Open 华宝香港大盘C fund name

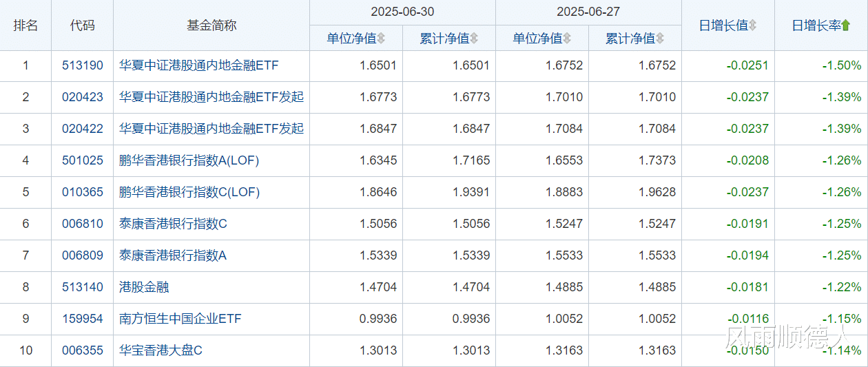click(x=161, y=350)
